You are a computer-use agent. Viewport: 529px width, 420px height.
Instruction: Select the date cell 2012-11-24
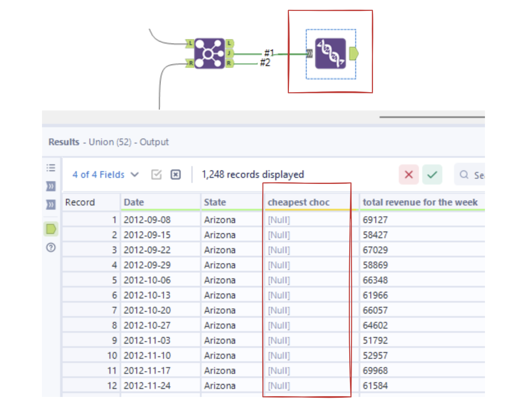coord(160,386)
